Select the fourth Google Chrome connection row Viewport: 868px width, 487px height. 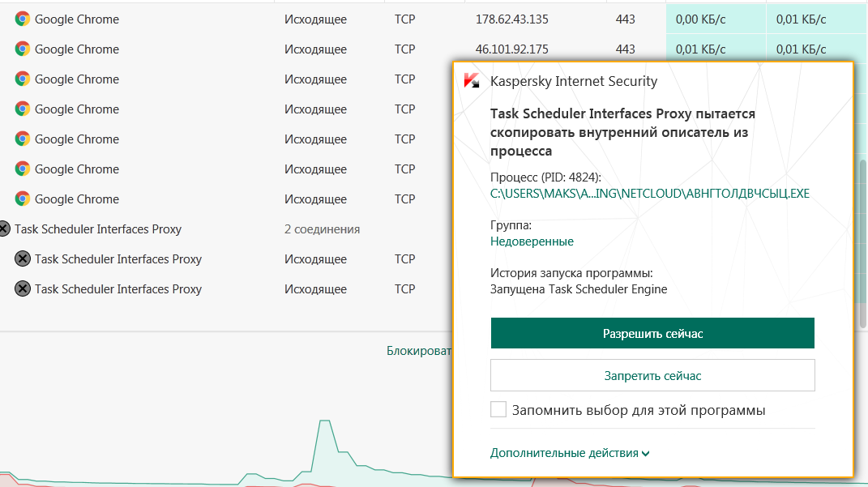pyautogui.click(x=243, y=109)
